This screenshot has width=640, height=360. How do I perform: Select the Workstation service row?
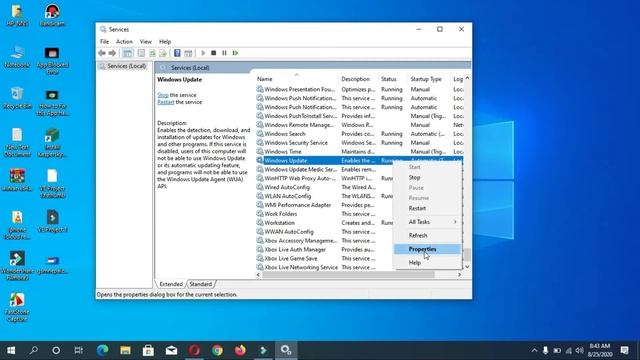tap(324, 223)
